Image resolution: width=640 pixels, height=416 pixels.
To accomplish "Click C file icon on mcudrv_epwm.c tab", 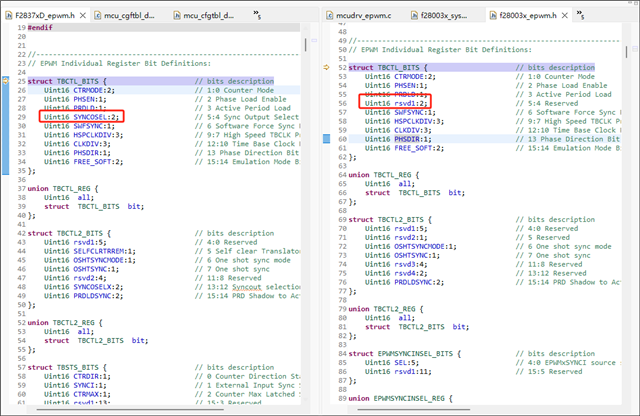I will pyautogui.click(x=330, y=16).
